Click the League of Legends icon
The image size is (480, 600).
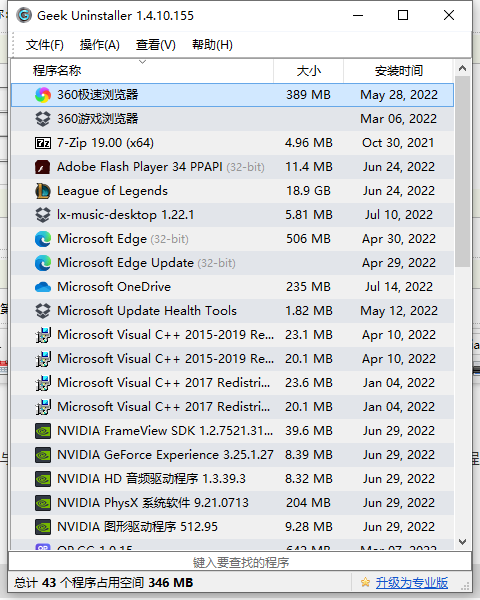coord(43,191)
